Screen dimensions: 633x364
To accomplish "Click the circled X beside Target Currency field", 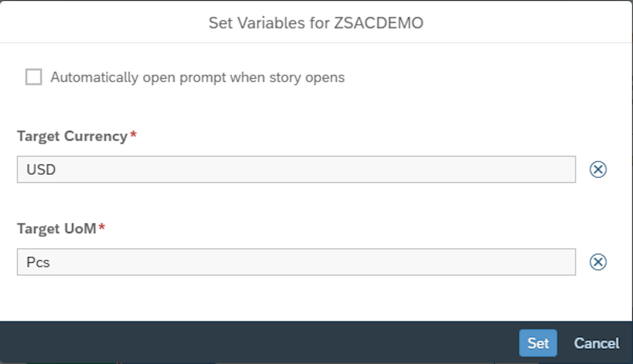I will click(599, 169).
